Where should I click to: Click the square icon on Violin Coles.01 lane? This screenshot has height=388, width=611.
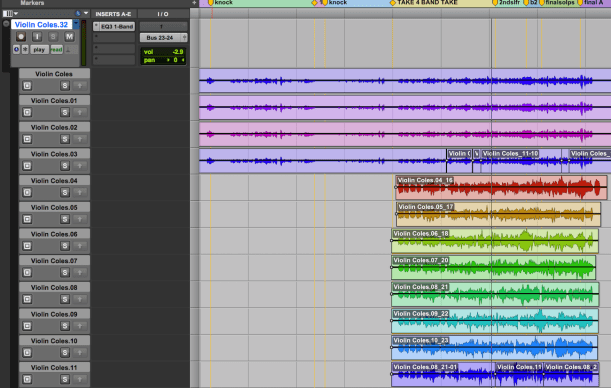(x=27, y=113)
